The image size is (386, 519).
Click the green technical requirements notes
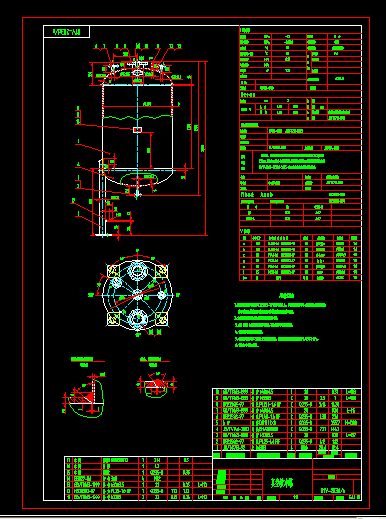pos(280,320)
